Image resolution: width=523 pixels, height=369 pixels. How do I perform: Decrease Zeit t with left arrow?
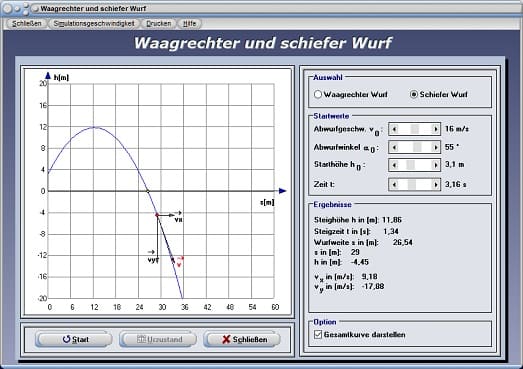click(394, 184)
